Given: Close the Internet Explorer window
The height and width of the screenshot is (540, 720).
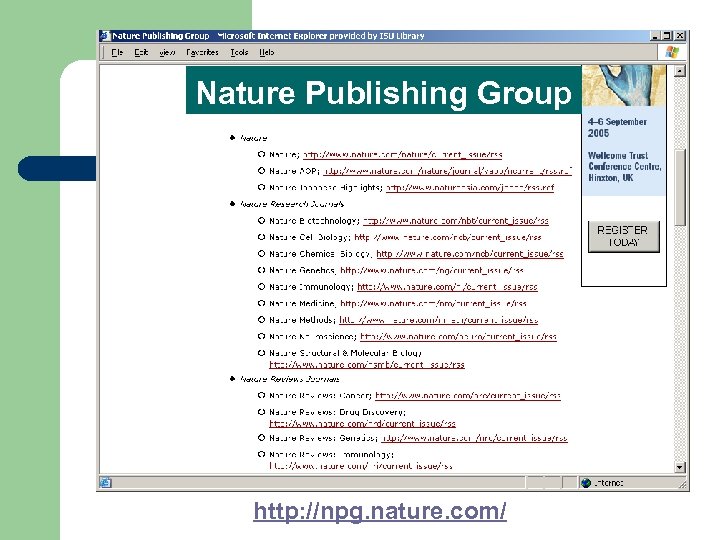Looking at the screenshot, I should pyautogui.click(x=680, y=36).
